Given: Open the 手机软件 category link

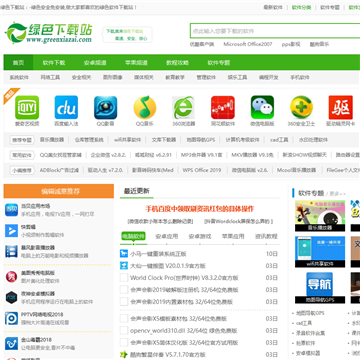Looking at the screenshot, I should tap(300, 77).
